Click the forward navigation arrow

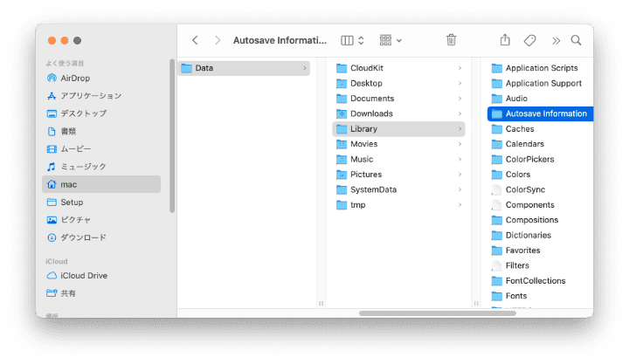(216, 40)
